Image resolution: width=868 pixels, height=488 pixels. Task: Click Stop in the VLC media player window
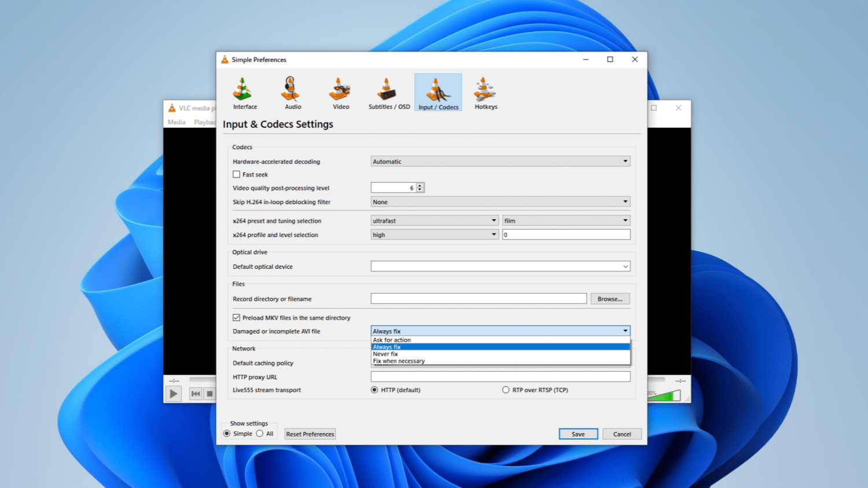pyautogui.click(x=209, y=394)
